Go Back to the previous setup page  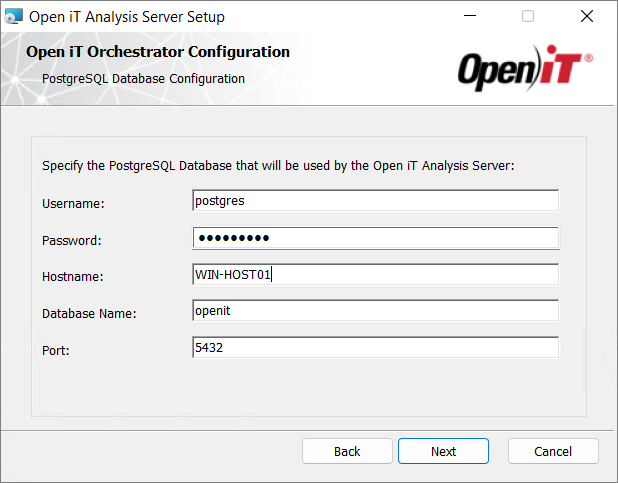(347, 451)
